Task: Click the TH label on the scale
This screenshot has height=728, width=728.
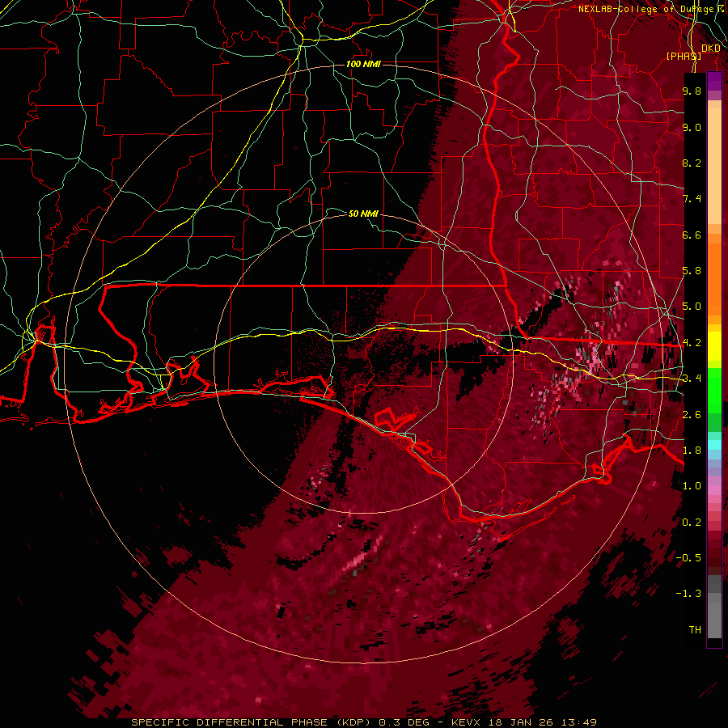Action: pyautogui.click(x=695, y=630)
